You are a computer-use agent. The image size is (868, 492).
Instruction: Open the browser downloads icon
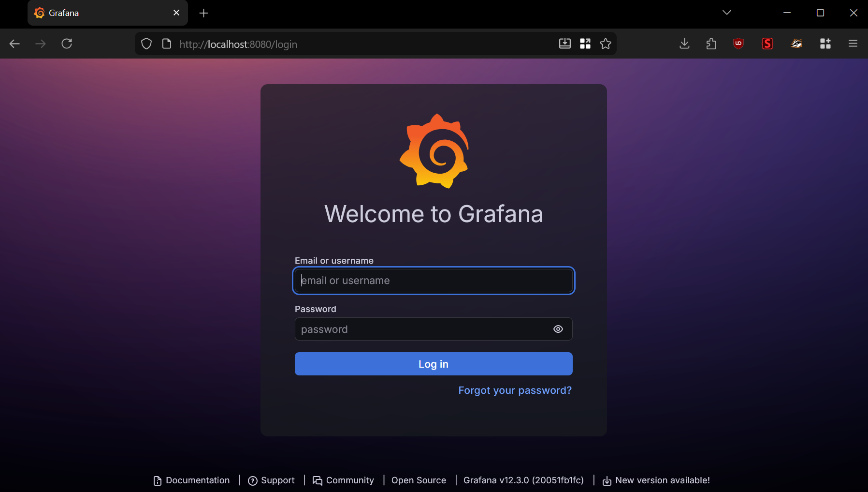pos(684,44)
